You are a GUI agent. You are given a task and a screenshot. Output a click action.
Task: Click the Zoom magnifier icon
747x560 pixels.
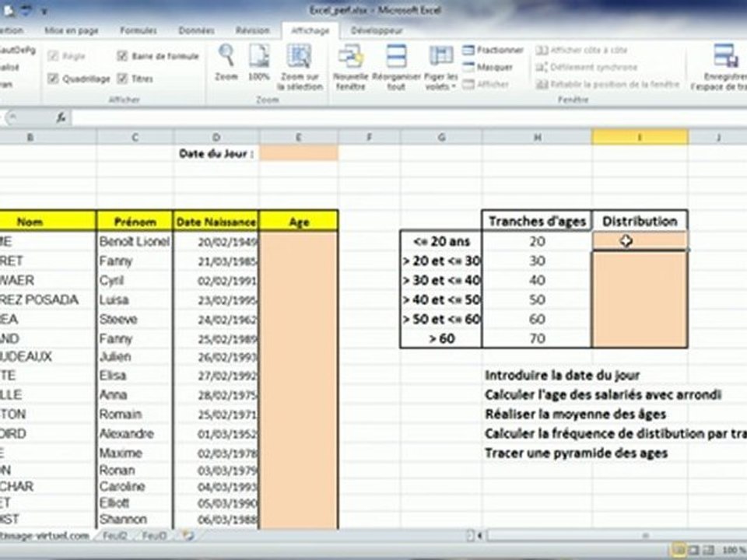[x=226, y=56]
